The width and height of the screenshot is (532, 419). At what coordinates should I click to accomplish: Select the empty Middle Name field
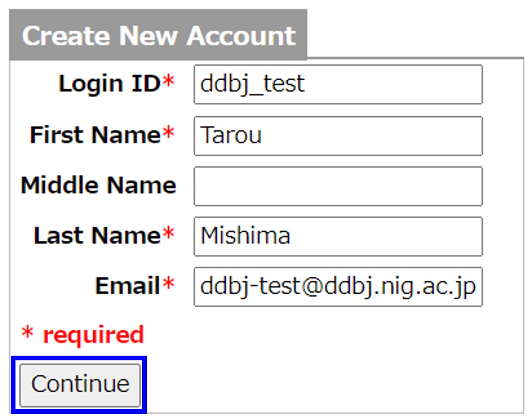coord(338,186)
